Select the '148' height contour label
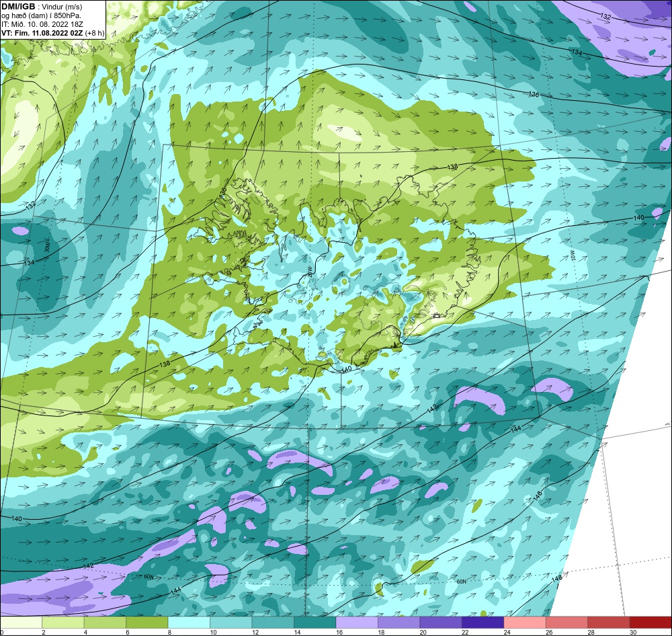The image size is (672, 636). 556,579
